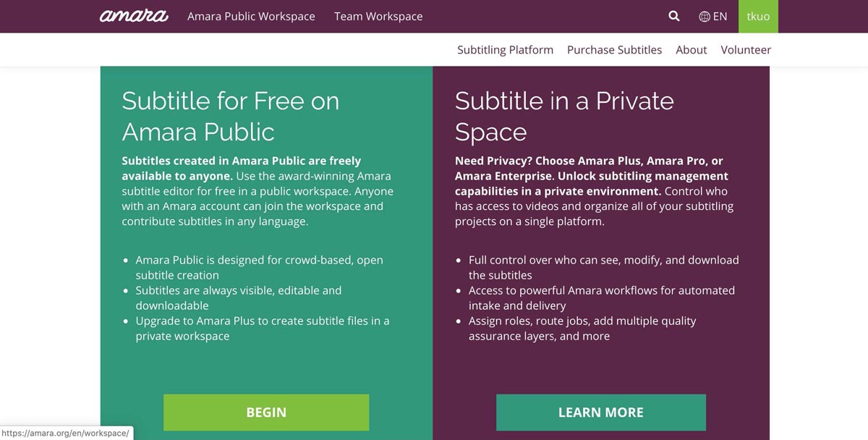Open the EN language selector
Screen dimensions: 868x440
720,16
